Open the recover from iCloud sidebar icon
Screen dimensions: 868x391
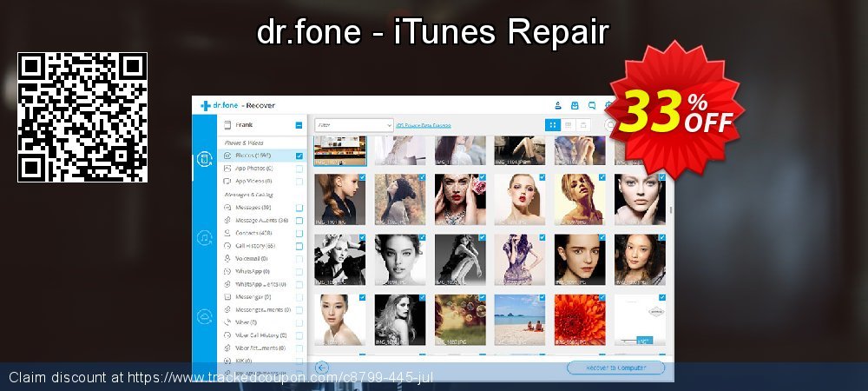coord(204,316)
